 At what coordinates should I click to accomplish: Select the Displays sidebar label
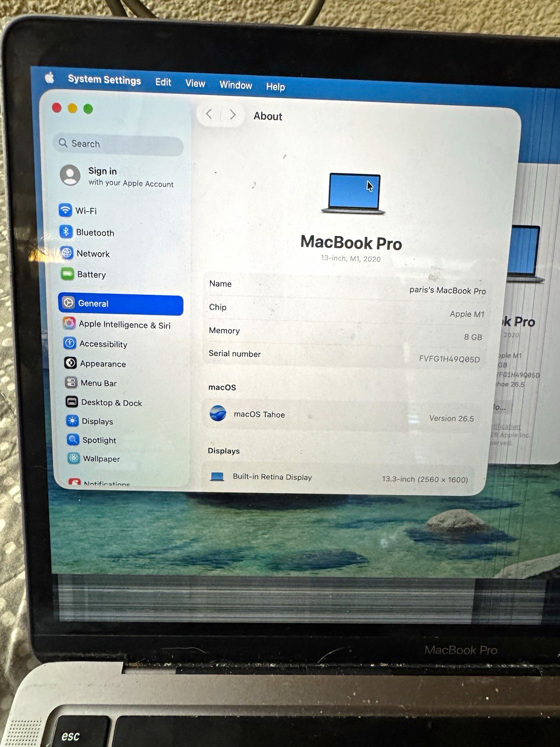[x=98, y=421]
